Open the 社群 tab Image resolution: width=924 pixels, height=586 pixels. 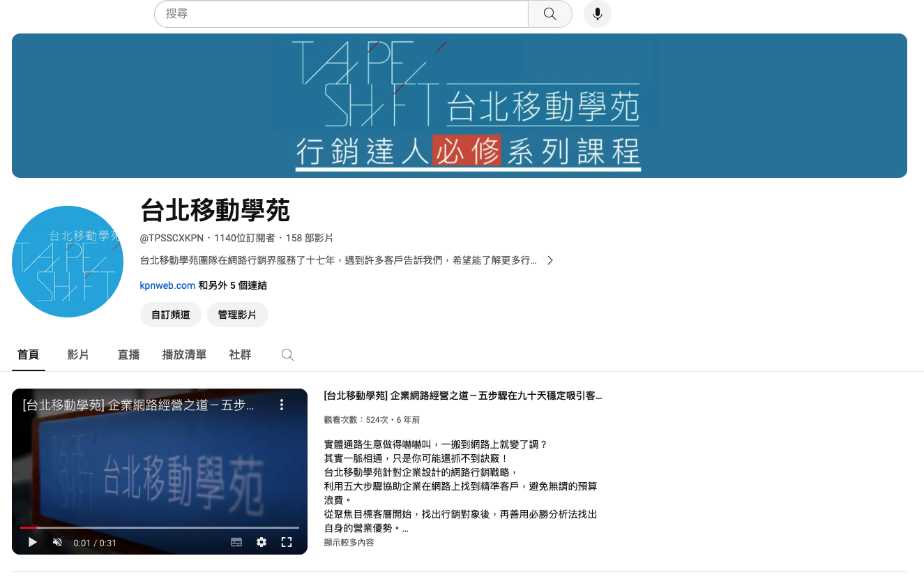click(x=240, y=355)
